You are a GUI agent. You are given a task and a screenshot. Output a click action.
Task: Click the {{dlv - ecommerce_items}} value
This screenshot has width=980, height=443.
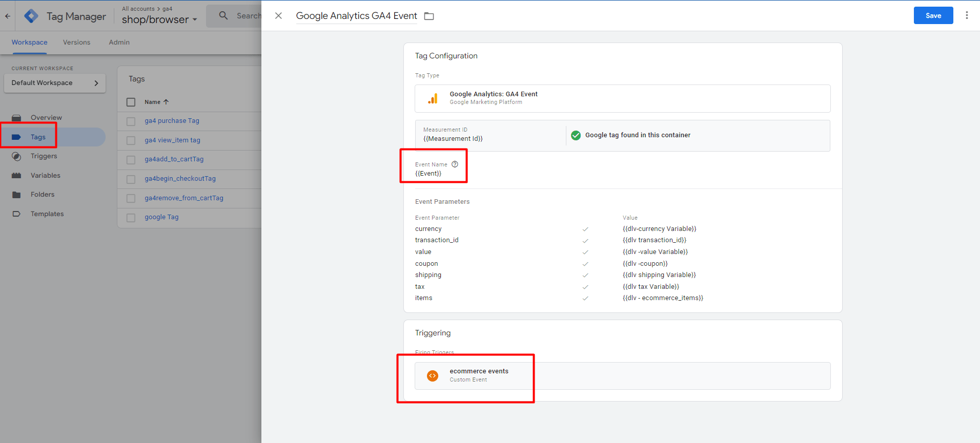pyautogui.click(x=663, y=298)
